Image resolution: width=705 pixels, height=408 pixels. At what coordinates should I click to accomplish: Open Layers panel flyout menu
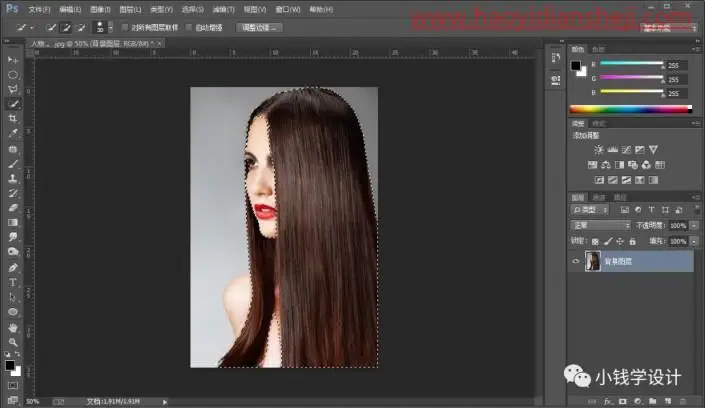(696, 197)
